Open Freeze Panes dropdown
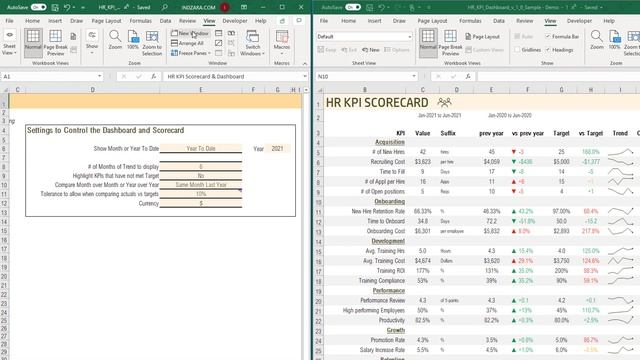This screenshot has height=360, width=640. point(191,53)
